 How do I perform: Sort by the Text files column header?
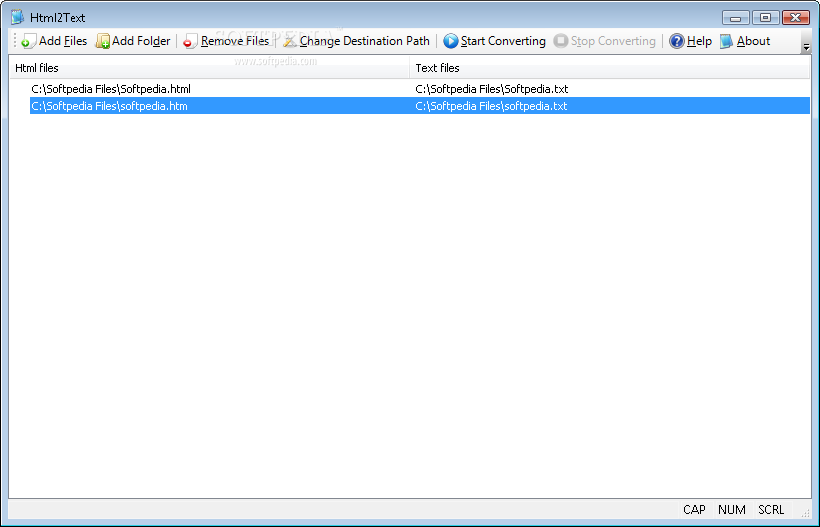610,68
